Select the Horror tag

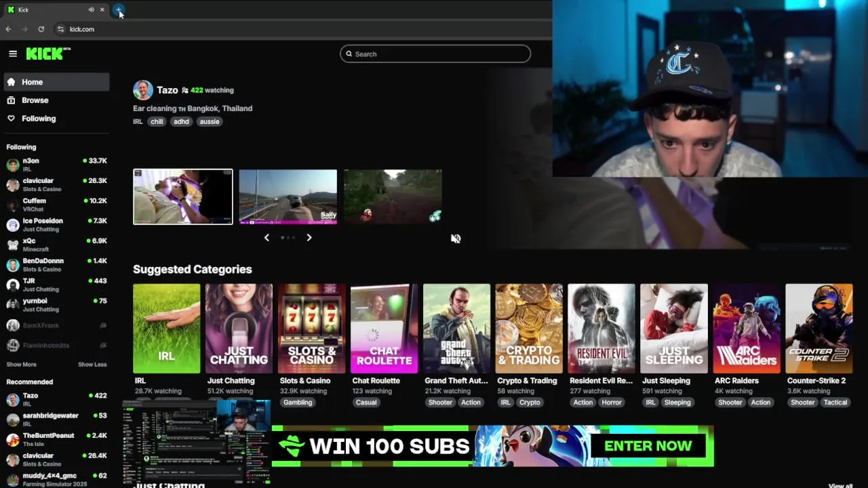point(612,403)
